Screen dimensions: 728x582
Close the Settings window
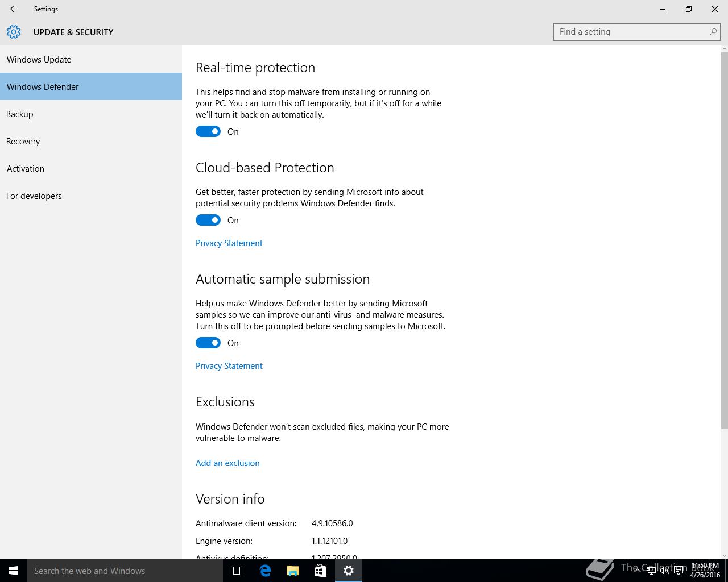pos(715,9)
